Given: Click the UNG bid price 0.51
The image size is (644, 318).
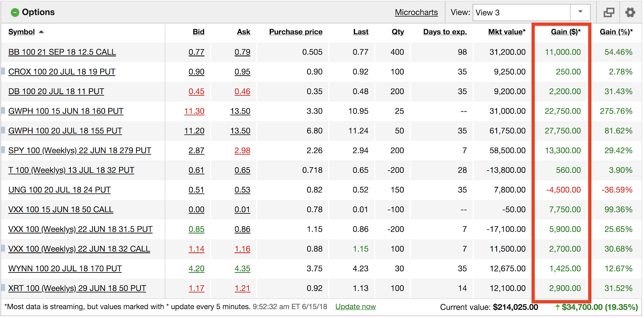Looking at the screenshot, I should [x=196, y=190].
